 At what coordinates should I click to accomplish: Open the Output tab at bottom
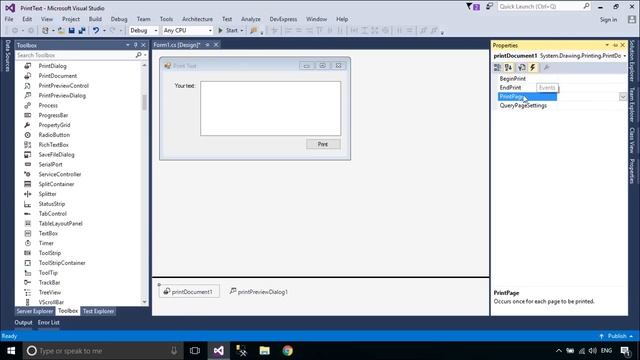(x=23, y=322)
